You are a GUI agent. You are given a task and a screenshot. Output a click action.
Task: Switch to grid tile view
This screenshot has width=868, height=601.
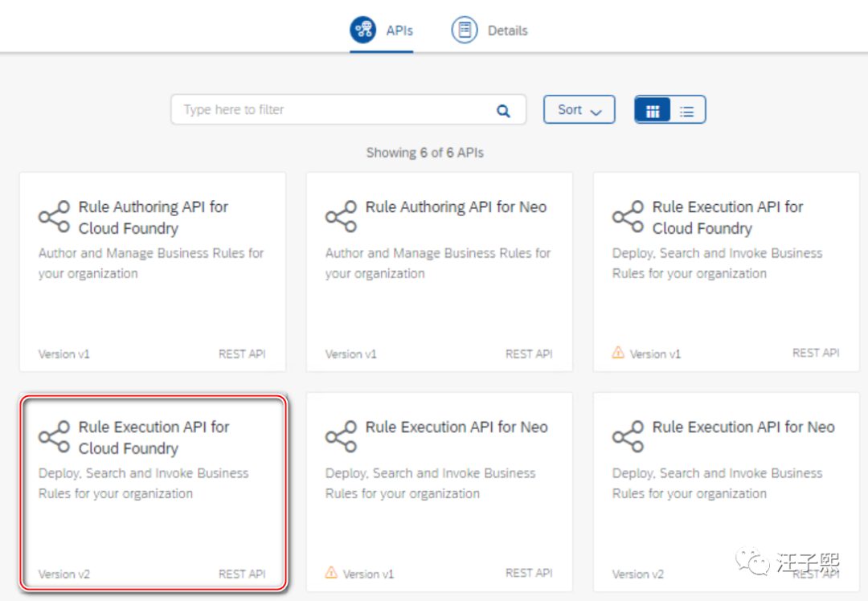tap(653, 110)
